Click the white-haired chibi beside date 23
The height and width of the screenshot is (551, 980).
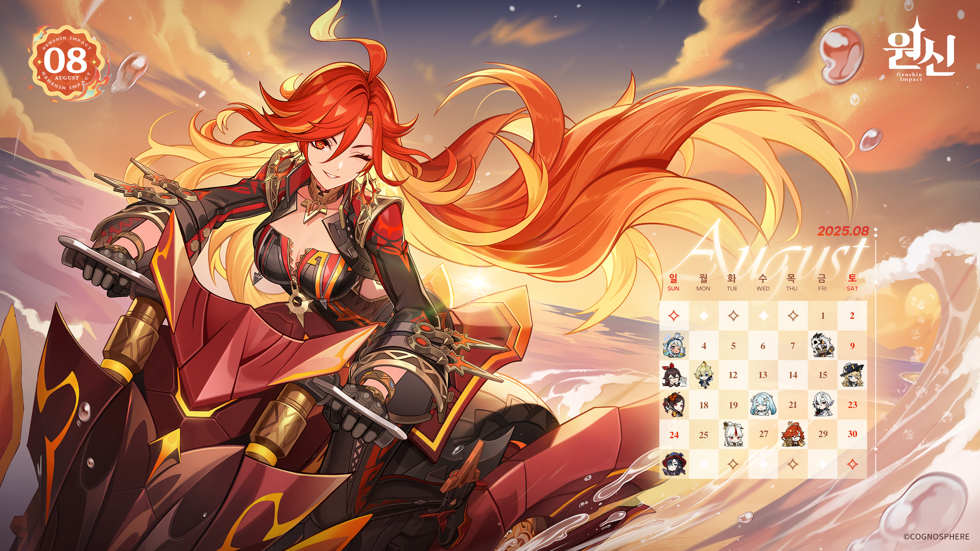coord(822,405)
